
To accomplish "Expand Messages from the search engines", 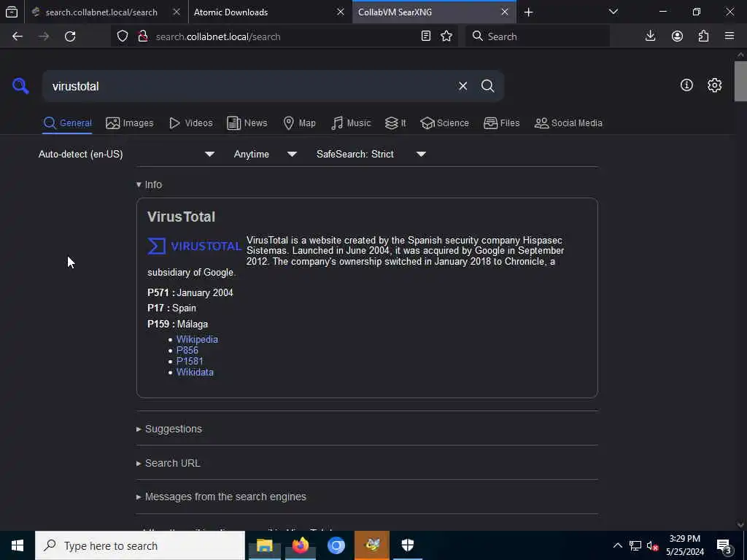I will [x=221, y=497].
